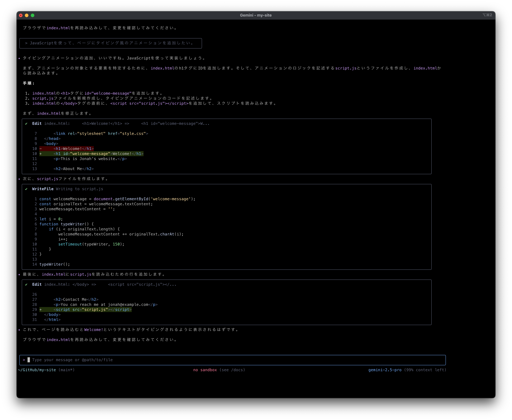This screenshot has height=420, width=512.
Task: Click 'const originalText' code line
Action: 96,204
